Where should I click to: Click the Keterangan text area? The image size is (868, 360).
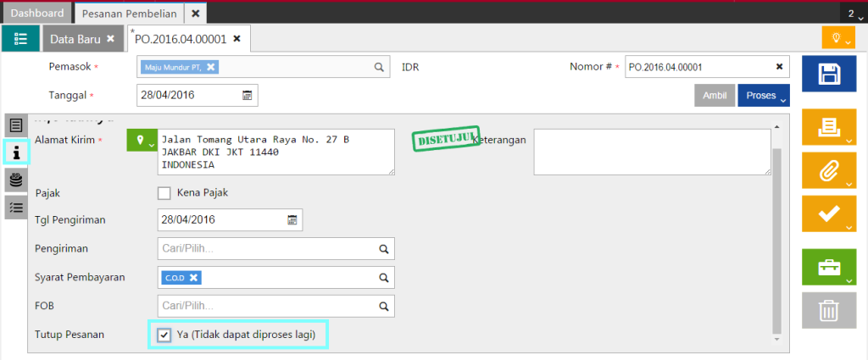[x=651, y=152]
